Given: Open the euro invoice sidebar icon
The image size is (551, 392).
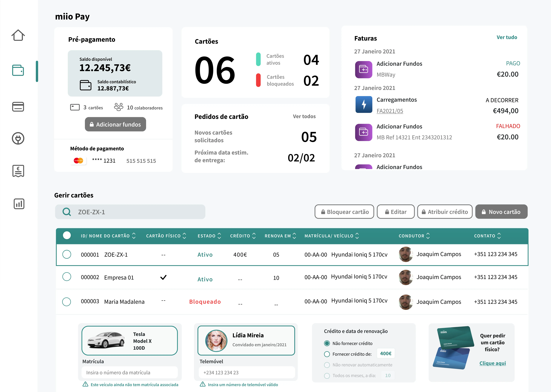Looking at the screenshot, I should pyautogui.click(x=18, y=171).
